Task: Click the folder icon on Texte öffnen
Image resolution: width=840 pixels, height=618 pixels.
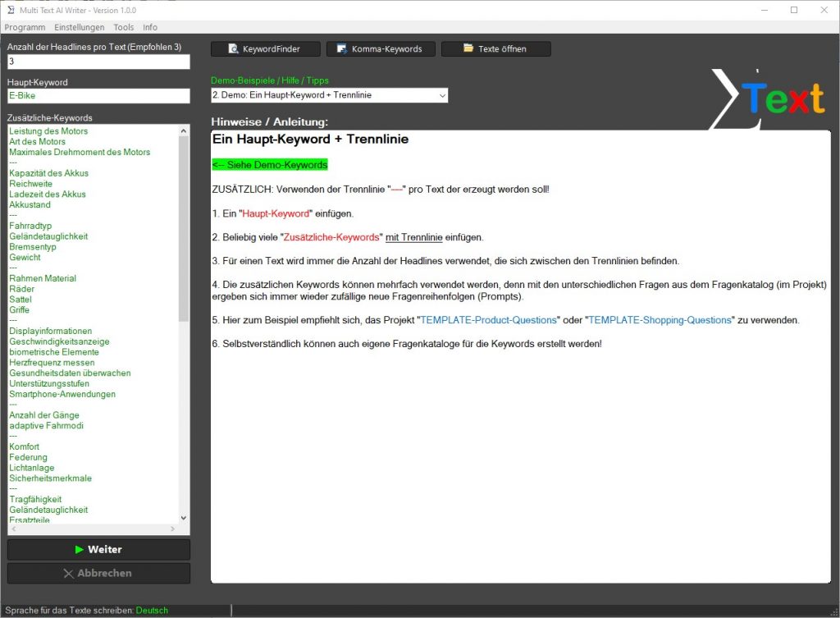Action: click(x=468, y=49)
